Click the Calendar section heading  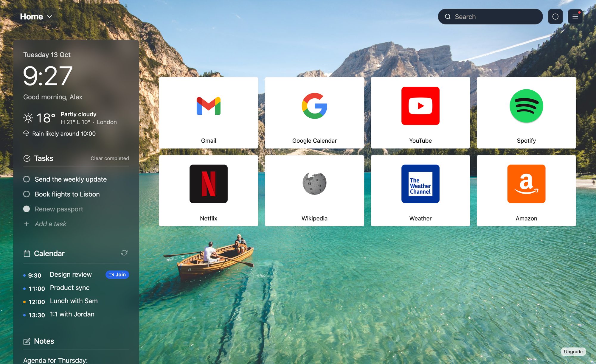[49, 253]
